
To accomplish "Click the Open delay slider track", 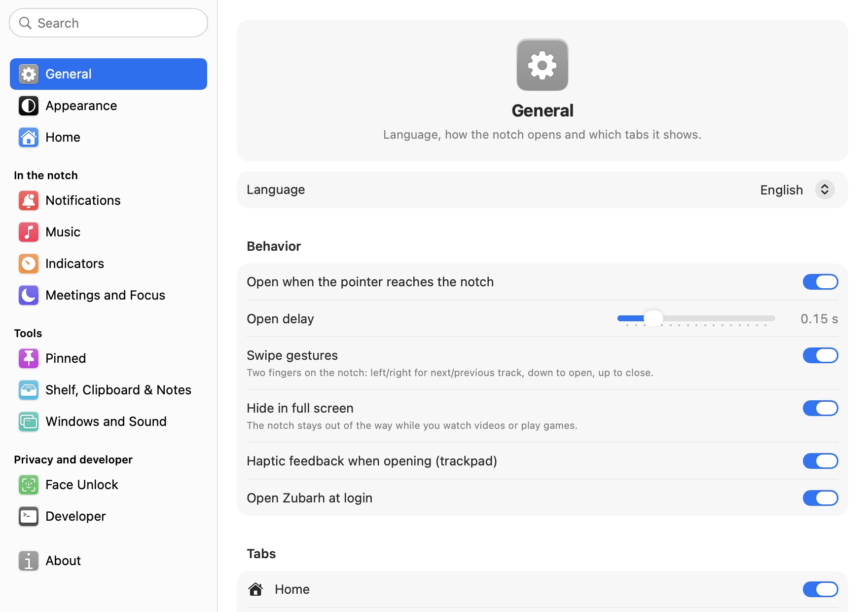I will point(696,319).
